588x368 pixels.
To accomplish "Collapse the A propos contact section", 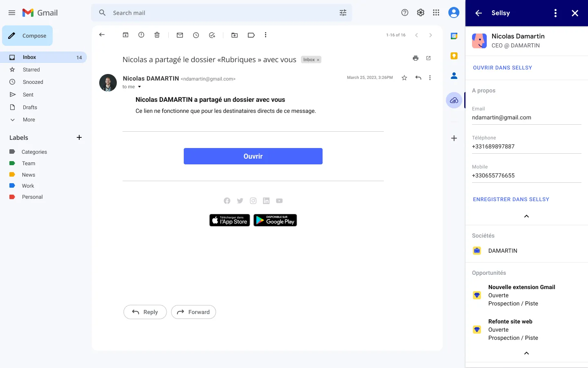I will [x=526, y=216].
